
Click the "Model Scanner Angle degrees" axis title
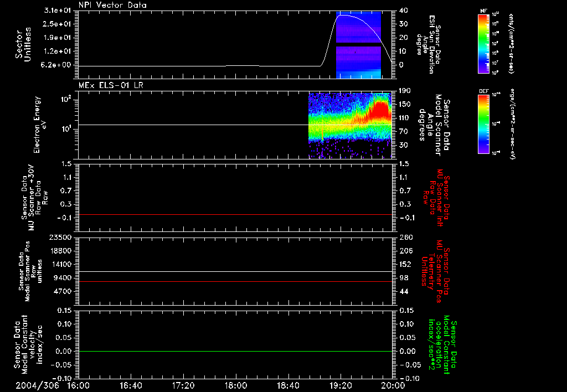point(430,125)
